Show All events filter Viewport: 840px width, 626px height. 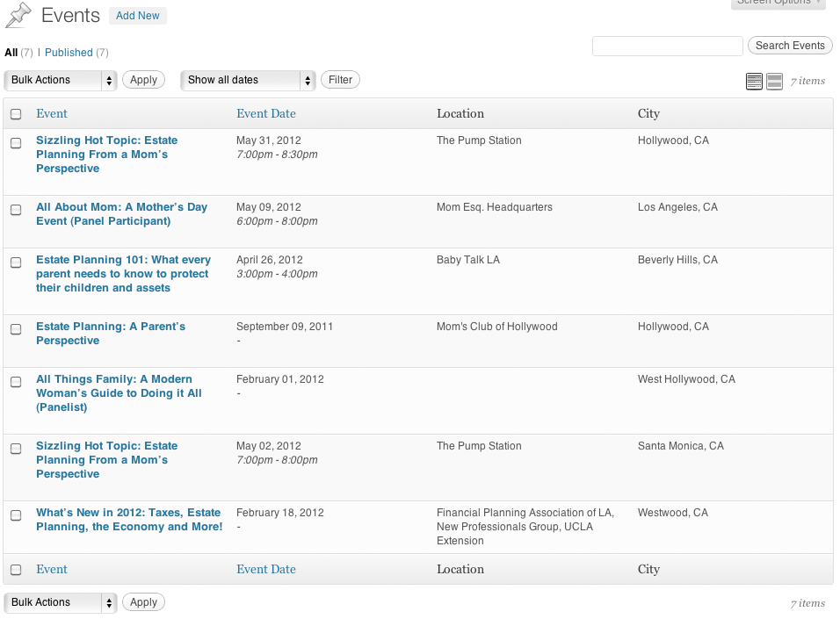pyautogui.click(x=11, y=53)
